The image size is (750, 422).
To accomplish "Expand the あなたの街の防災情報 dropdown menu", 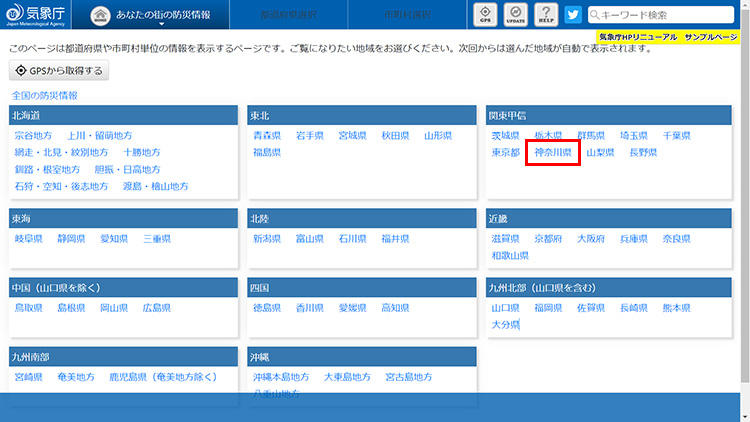I will (x=162, y=16).
